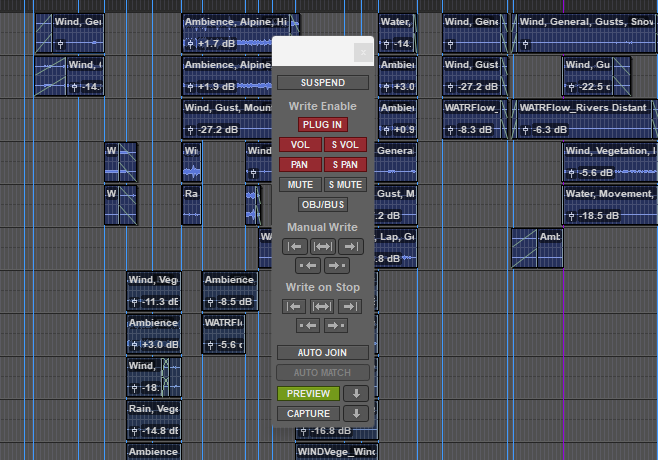The image size is (658, 460).
Task: Open clip gain fader on Wind, Vegetation clip
Action: point(571,173)
